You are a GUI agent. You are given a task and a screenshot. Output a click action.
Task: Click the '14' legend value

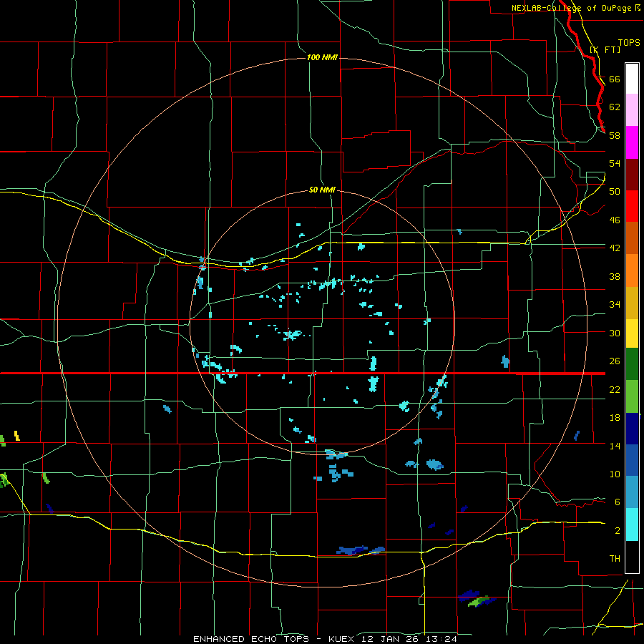pos(615,446)
